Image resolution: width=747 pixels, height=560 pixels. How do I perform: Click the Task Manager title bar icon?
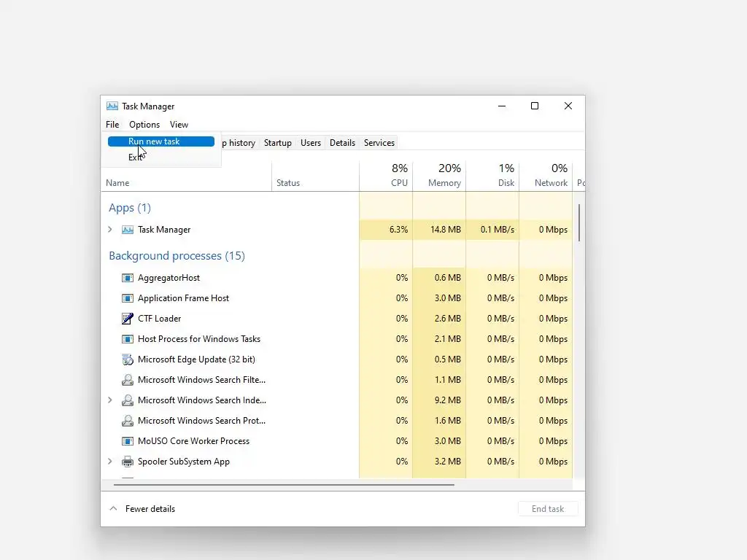tap(112, 106)
